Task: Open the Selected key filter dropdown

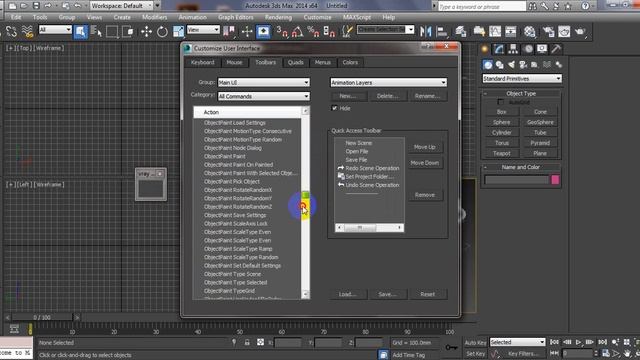Action: click(517, 342)
